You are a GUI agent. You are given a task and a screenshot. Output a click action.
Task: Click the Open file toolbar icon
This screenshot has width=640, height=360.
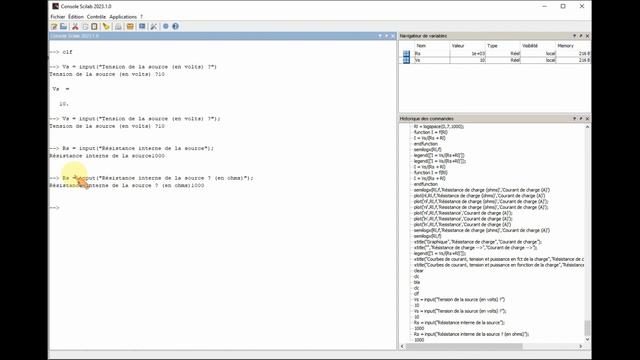tap(64, 27)
